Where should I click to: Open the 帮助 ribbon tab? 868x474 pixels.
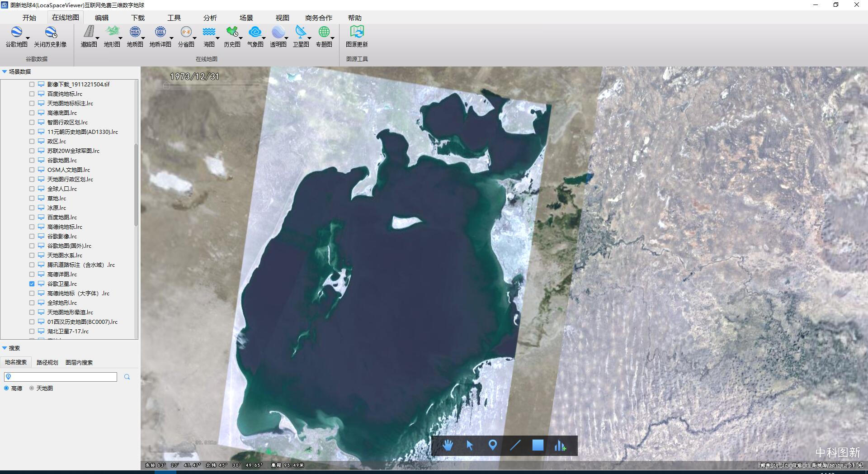tap(355, 18)
